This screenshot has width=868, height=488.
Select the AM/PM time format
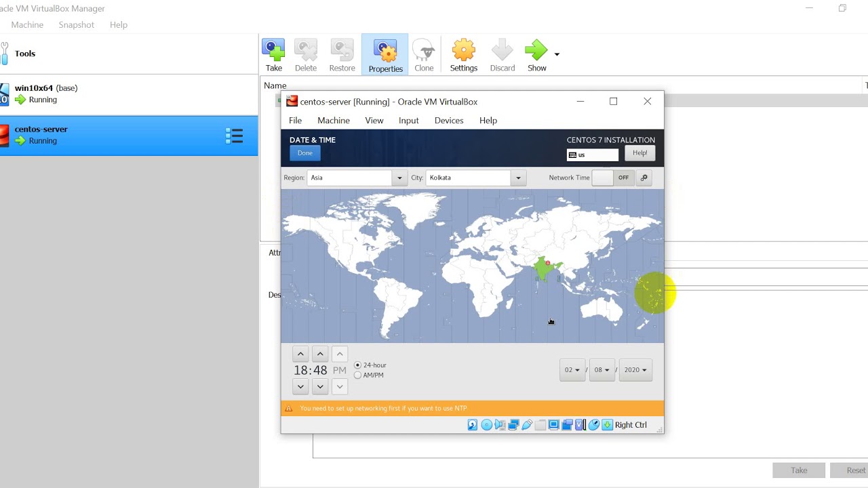coord(357,375)
